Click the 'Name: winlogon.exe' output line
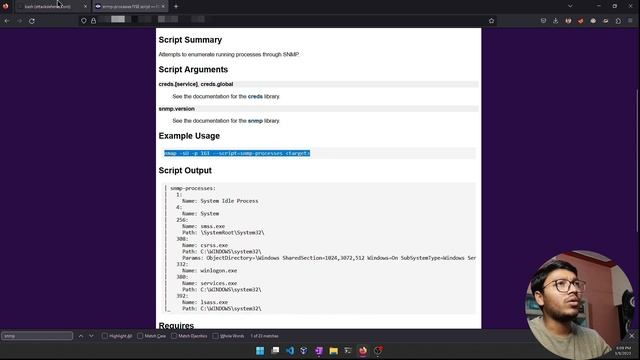640x360 pixels. coord(209,271)
